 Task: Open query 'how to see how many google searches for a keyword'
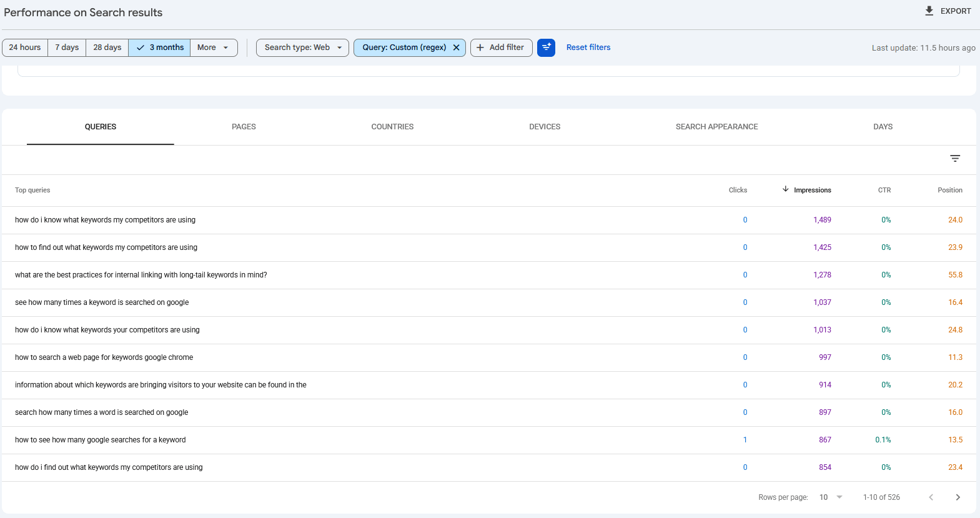click(101, 440)
